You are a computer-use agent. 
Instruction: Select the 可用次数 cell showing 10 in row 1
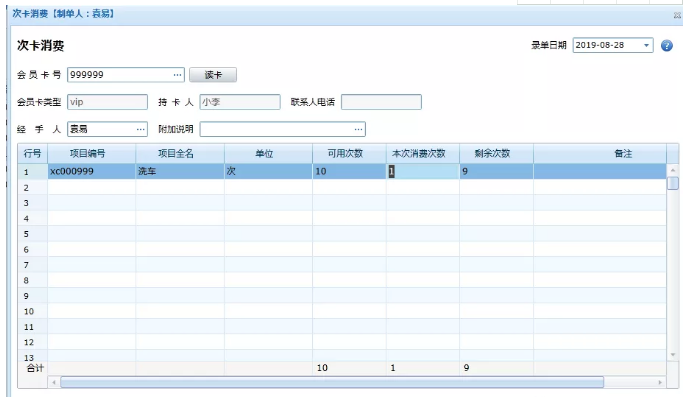tap(349, 171)
